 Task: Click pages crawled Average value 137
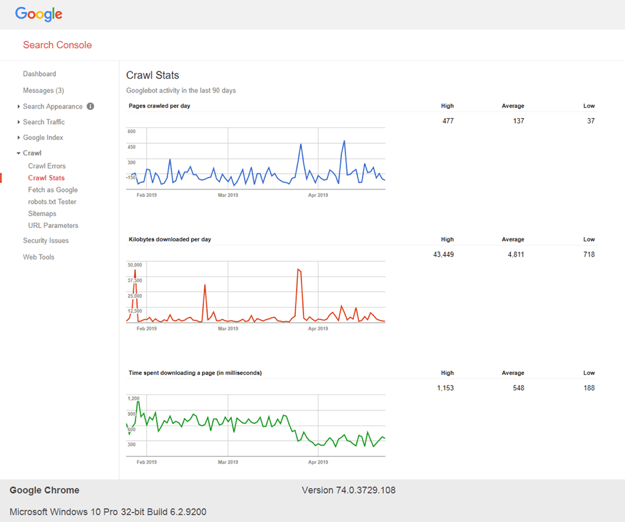point(519,121)
